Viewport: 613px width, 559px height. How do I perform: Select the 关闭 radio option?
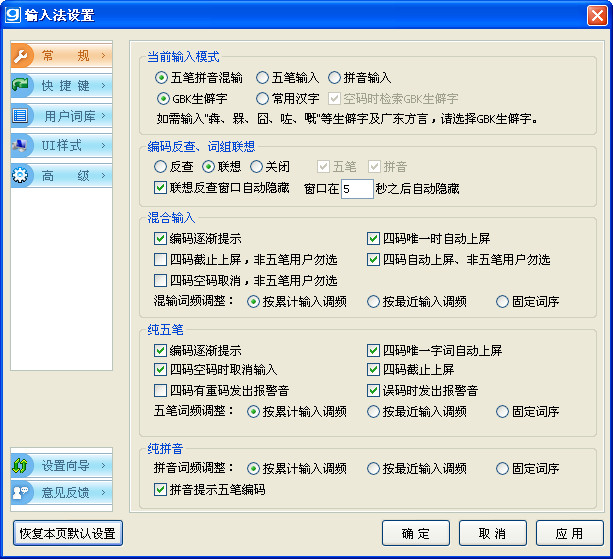(x=270, y=167)
